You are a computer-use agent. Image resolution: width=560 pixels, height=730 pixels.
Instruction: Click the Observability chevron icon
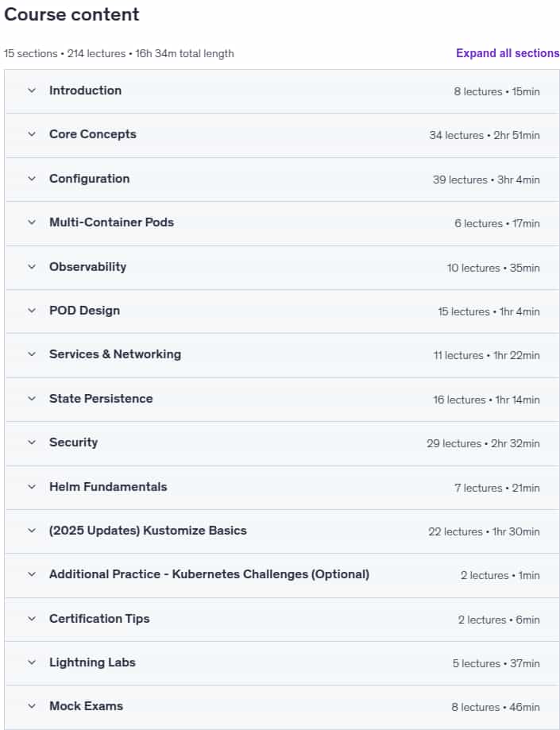click(32, 267)
